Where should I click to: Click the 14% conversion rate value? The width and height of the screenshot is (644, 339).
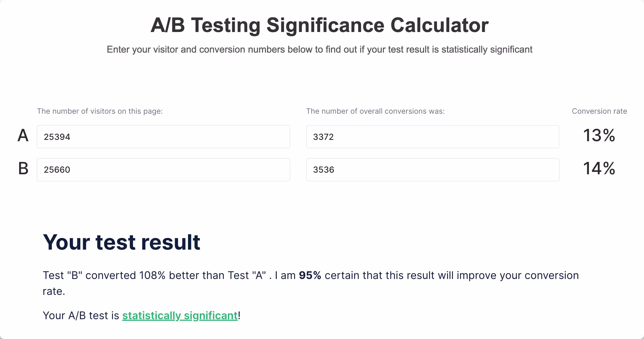599,168
